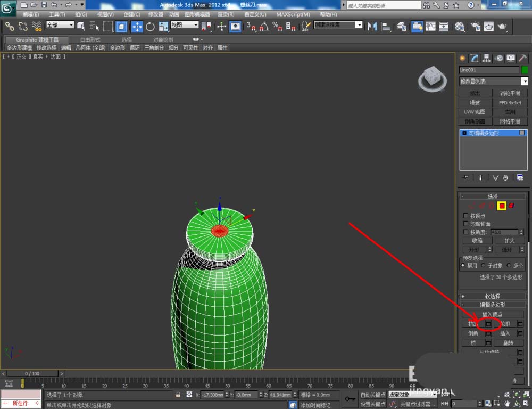This screenshot has width=532, height=409.
Task: Click the Mirror tool
Action: point(372,26)
